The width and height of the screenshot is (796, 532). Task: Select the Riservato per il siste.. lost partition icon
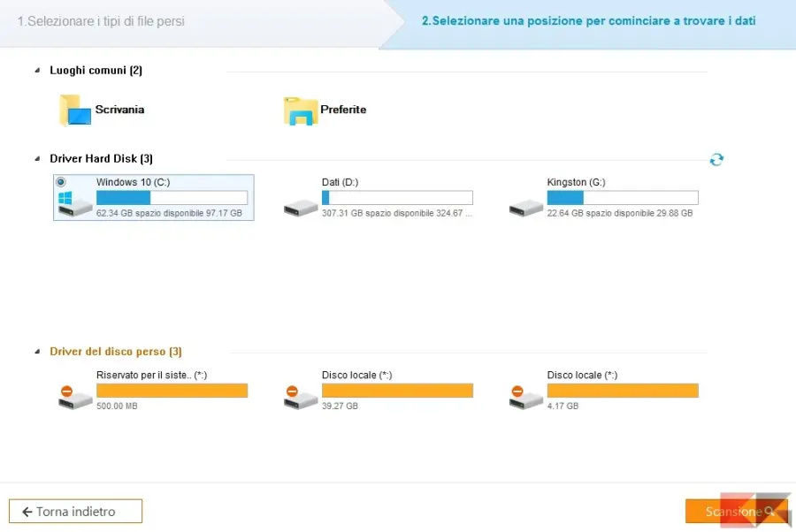pyautogui.click(x=74, y=396)
